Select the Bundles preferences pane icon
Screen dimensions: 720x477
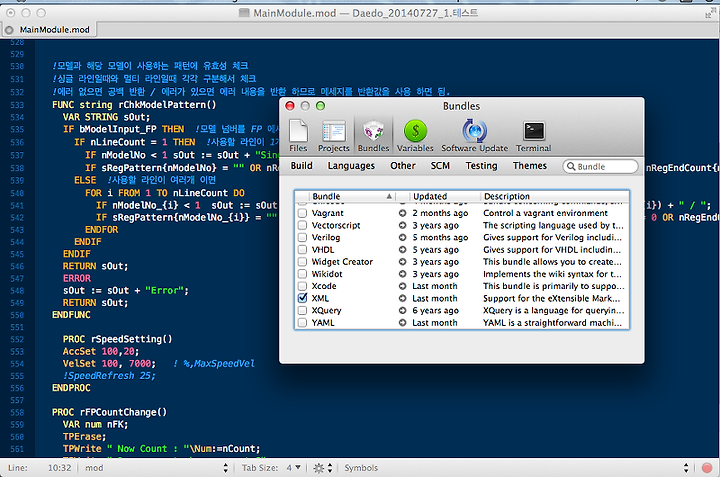pyautogui.click(x=373, y=135)
